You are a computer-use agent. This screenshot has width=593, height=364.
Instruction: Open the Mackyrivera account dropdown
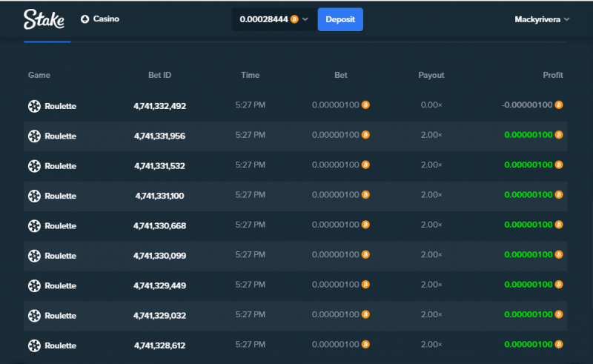[x=542, y=19]
